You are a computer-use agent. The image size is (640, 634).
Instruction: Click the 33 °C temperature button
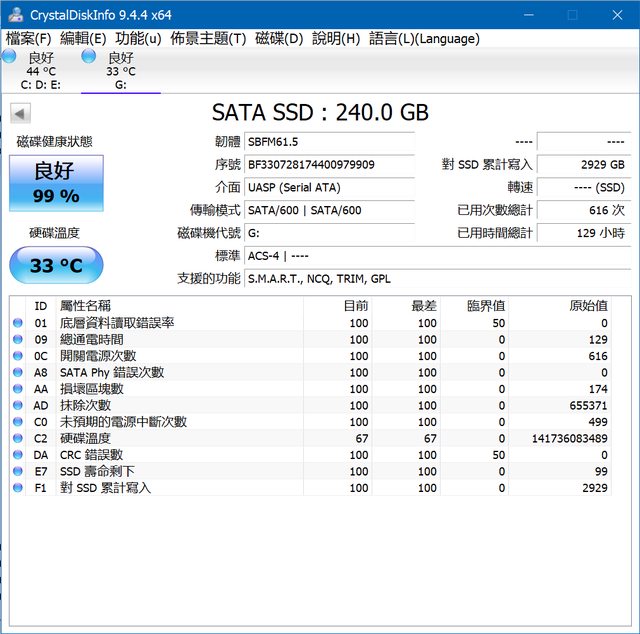click(56, 267)
